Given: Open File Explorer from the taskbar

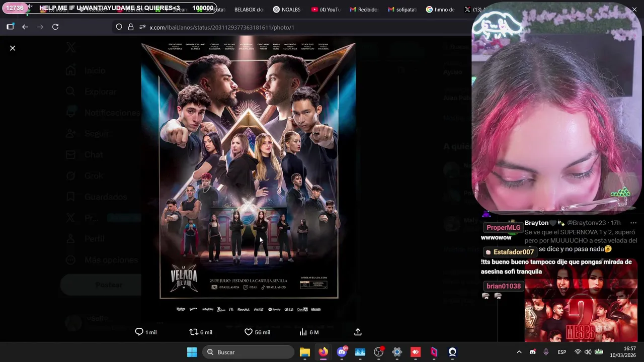Looking at the screenshot, I should 304,352.
